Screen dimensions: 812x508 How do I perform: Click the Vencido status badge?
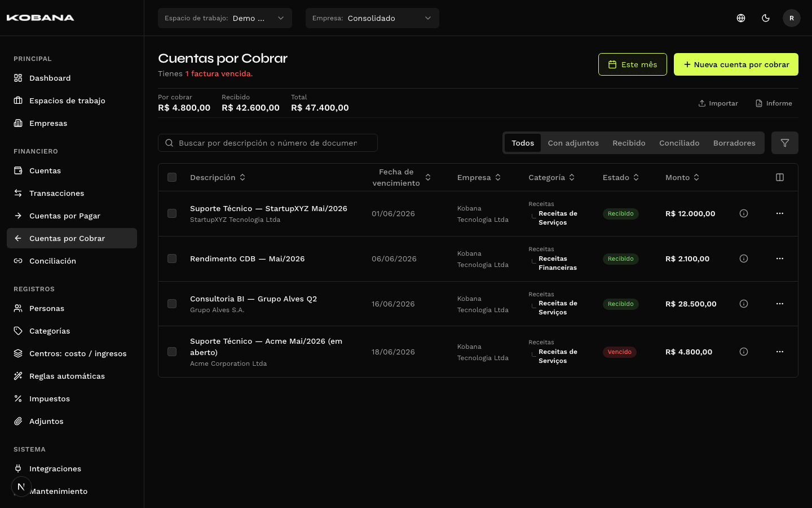[x=620, y=352]
